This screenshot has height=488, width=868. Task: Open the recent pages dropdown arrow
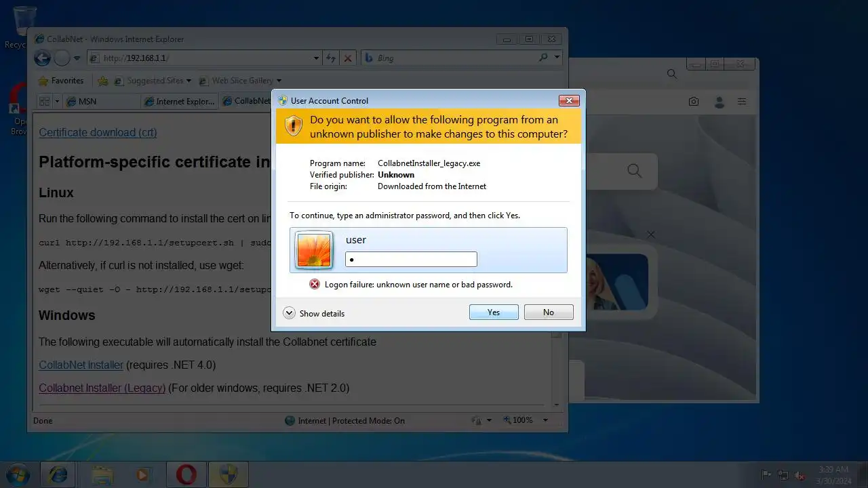click(77, 58)
